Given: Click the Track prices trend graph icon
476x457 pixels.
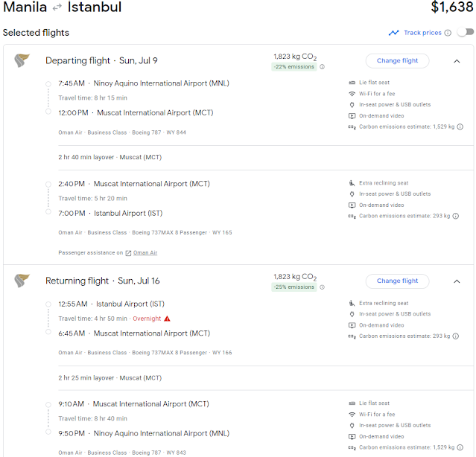Looking at the screenshot, I should click(x=393, y=33).
